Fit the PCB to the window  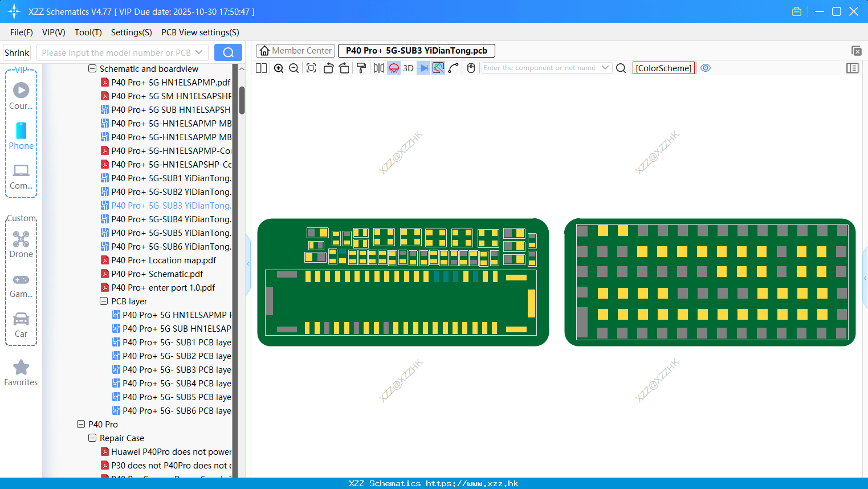(311, 68)
